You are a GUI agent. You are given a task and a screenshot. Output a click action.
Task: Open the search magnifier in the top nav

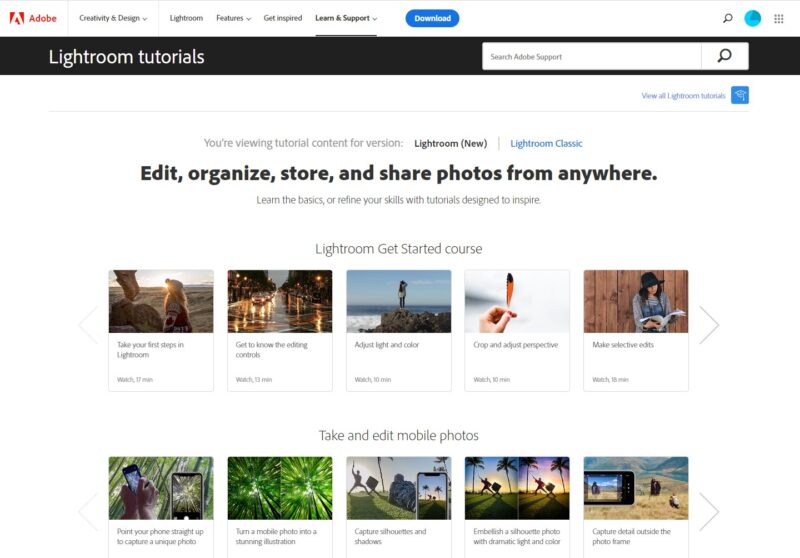(x=728, y=18)
